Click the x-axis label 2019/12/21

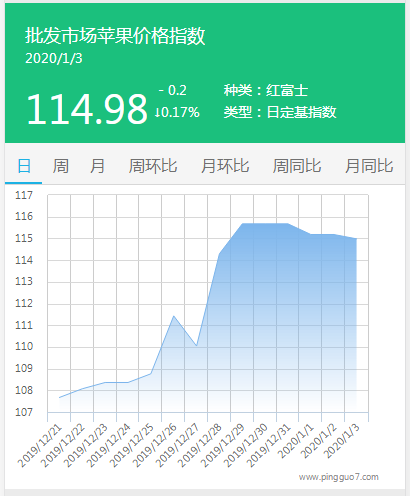coord(40,446)
